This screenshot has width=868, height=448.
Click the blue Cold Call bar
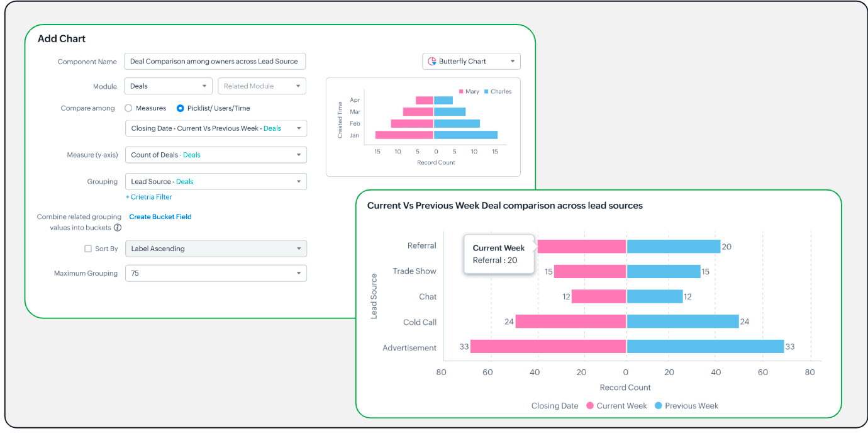(x=682, y=322)
